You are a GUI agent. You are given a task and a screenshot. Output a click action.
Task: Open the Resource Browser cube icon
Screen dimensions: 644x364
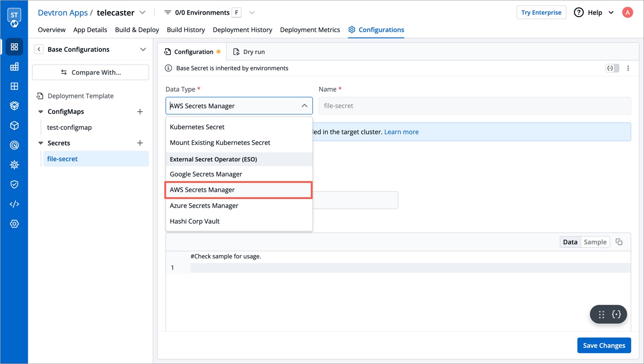click(14, 125)
